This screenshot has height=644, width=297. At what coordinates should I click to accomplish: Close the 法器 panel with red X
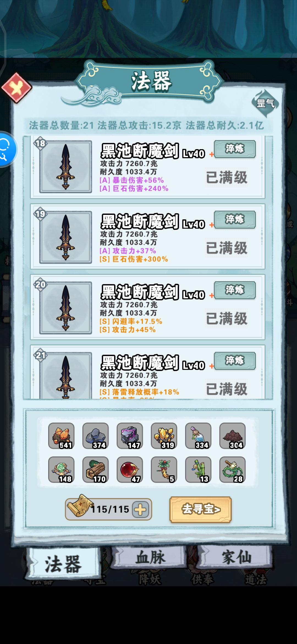point(17,88)
